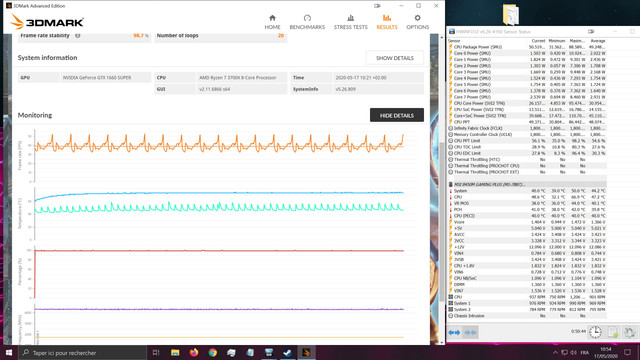Open the Windows Start menu
The width and height of the screenshot is (640, 360).
tap(8, 352)
